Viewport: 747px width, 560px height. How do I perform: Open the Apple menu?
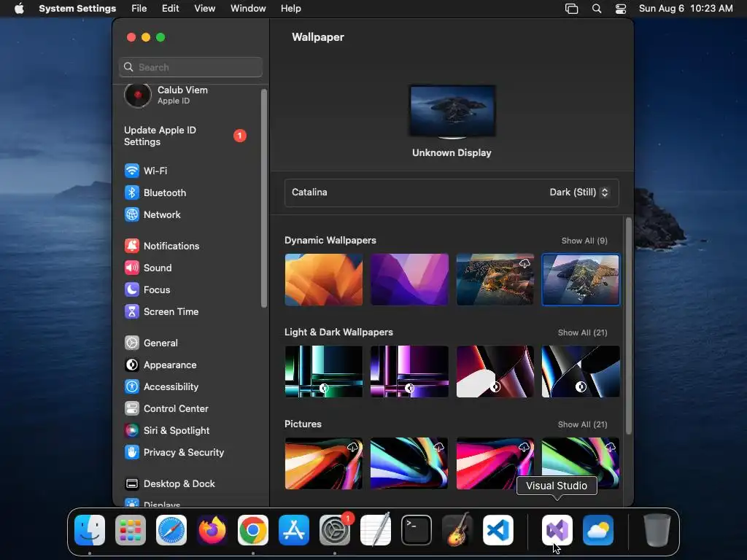[x=19, y=9]
